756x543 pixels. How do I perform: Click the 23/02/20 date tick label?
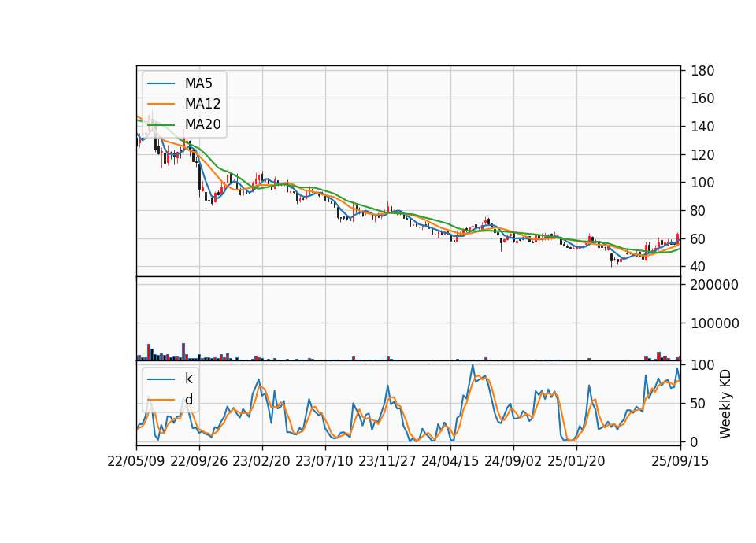point(261,461)
